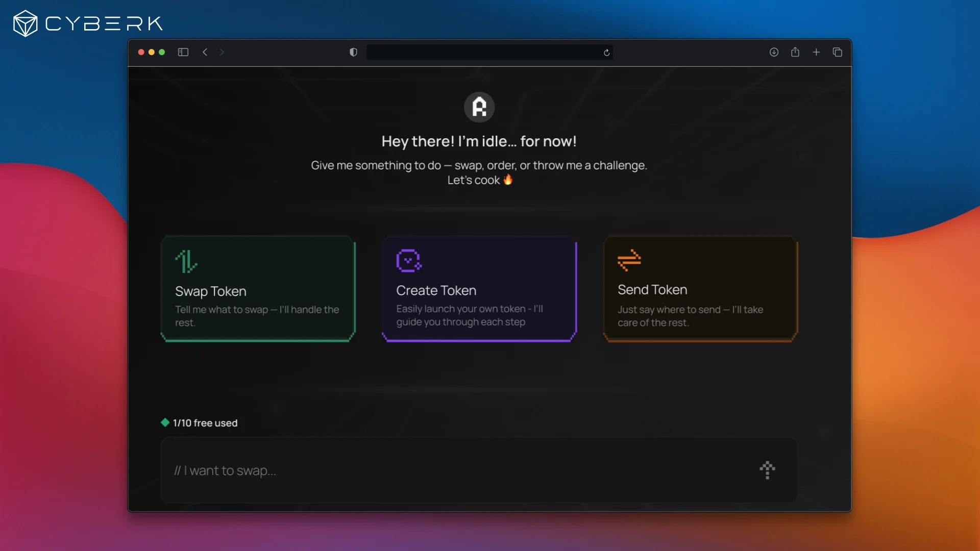Reload the current page
This screenshot has height=551, width=980.
click(x=607, y=52)
